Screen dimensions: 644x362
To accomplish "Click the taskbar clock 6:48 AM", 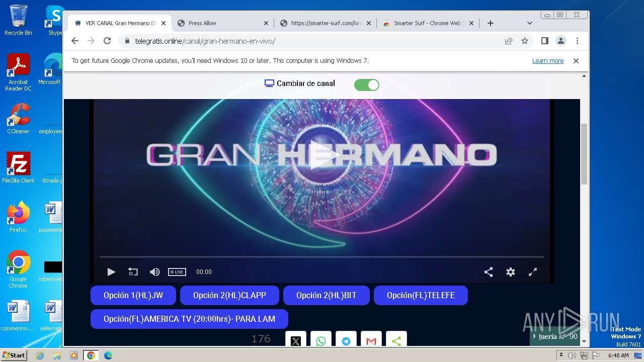I will click(618, 355).
